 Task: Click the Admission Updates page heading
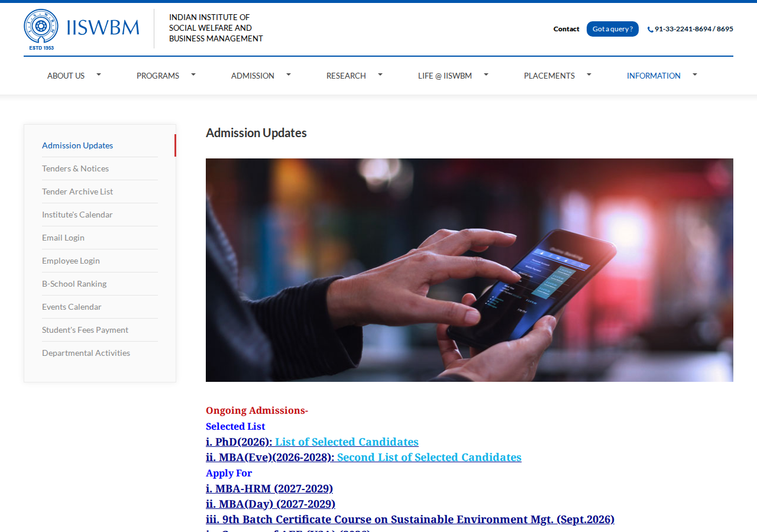pos(256,133)
